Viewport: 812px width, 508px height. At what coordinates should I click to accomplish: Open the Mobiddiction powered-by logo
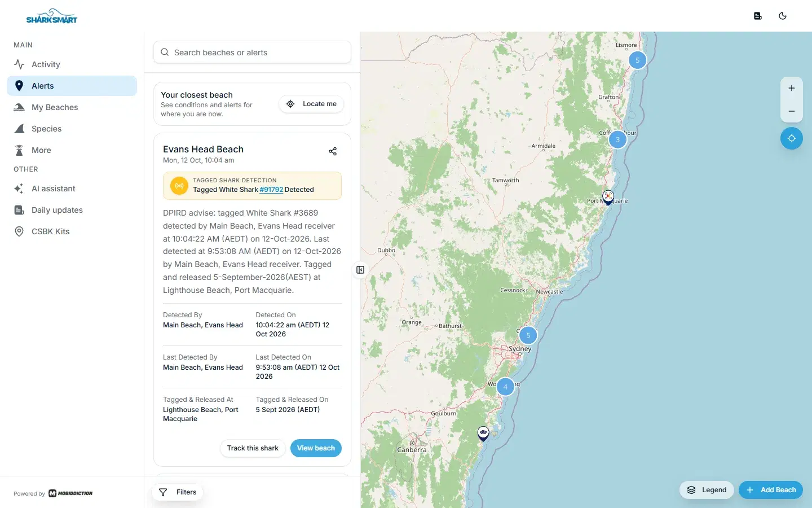point(70,493)
